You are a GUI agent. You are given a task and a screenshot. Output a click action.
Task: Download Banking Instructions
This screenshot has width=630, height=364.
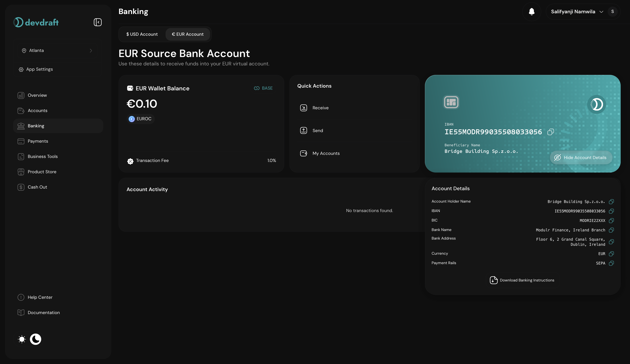[522, 280]
